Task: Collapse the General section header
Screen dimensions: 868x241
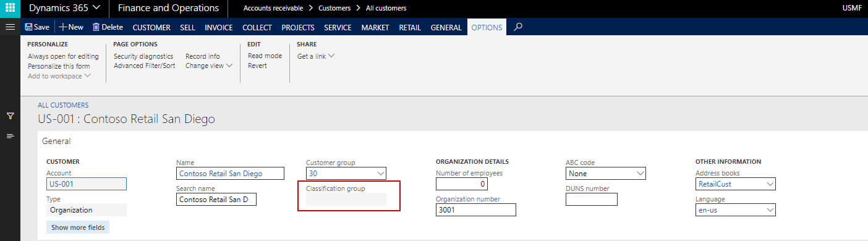Action: click(56, 141)
